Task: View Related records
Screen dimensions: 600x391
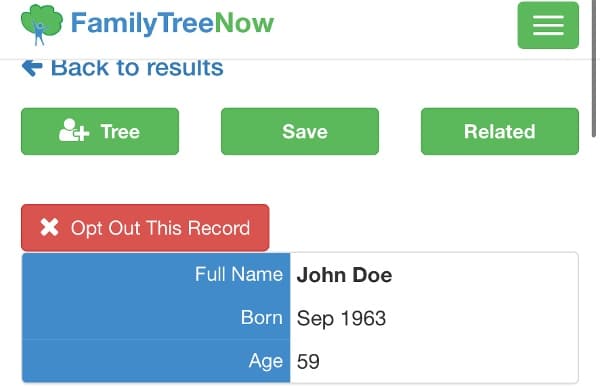Action: pos(500,131)
